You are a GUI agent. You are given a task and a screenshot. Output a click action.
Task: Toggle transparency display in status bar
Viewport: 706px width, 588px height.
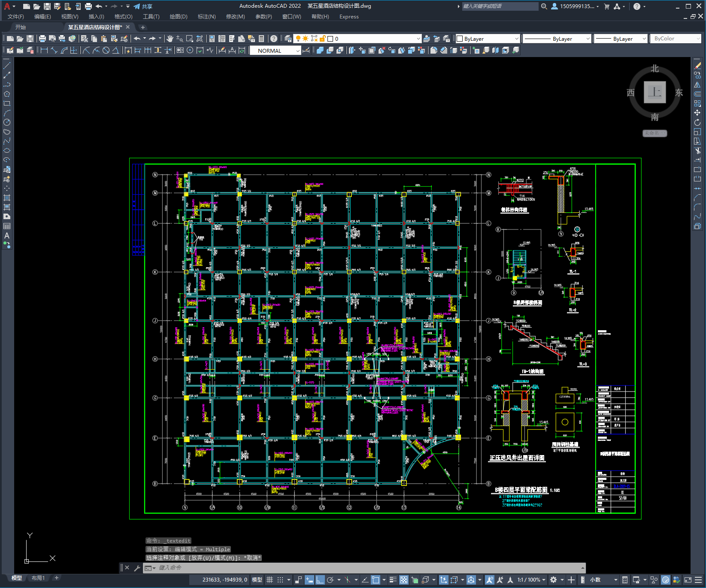point(404,580)
